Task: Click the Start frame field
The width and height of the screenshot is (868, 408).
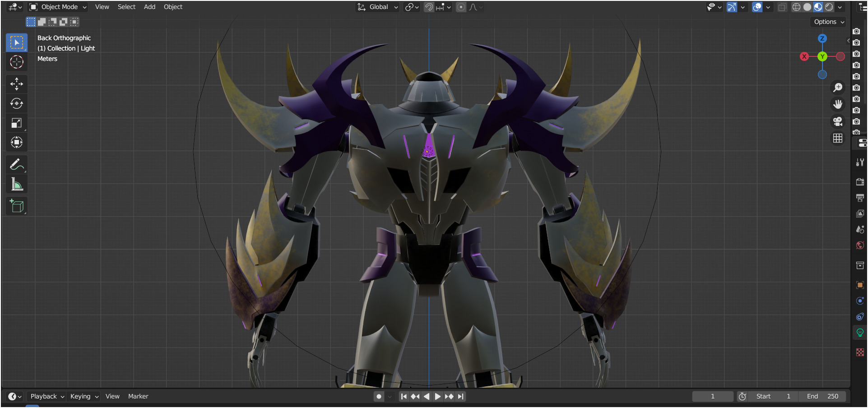Action: 773,396
